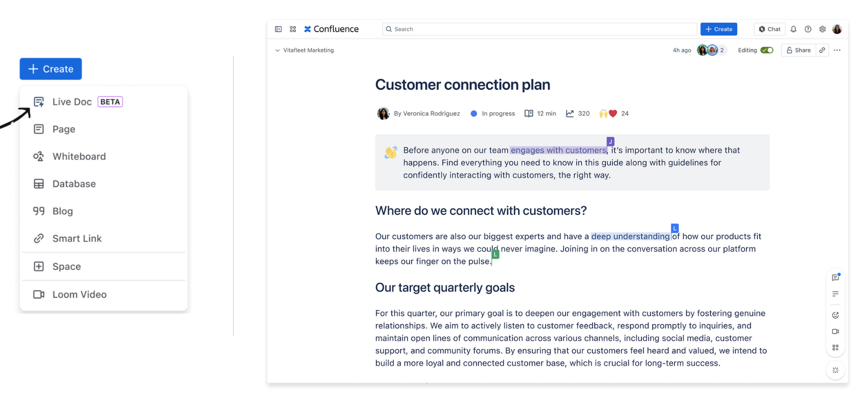Viewport: 868px width, 403px height.
Task: Click the Share button
Action: pos(798,50)
